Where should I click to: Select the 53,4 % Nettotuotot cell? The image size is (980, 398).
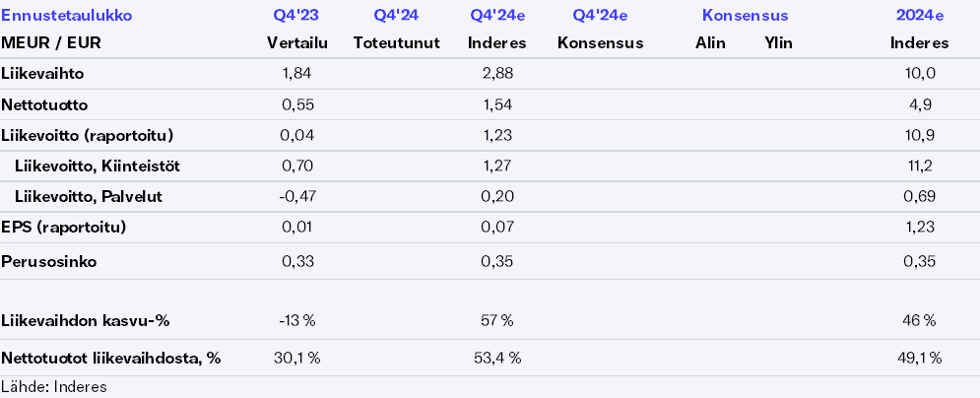496,358
